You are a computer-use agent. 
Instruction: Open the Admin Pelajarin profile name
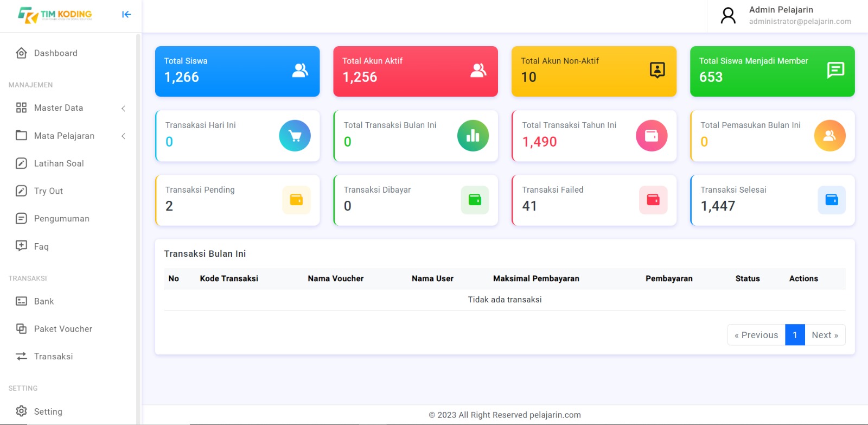[781, 10]
